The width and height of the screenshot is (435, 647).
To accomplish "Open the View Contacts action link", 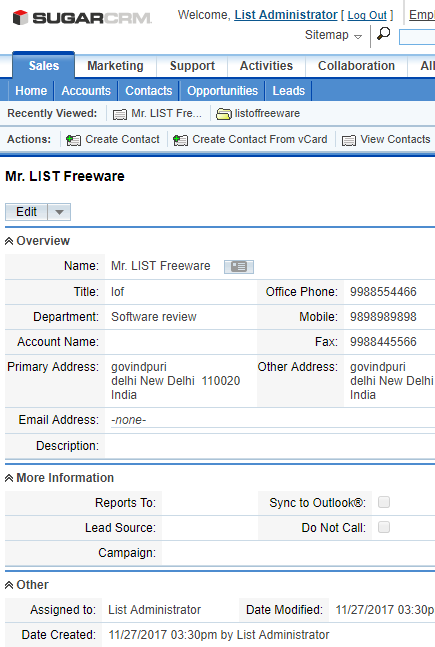I will (x=395, y=139).
